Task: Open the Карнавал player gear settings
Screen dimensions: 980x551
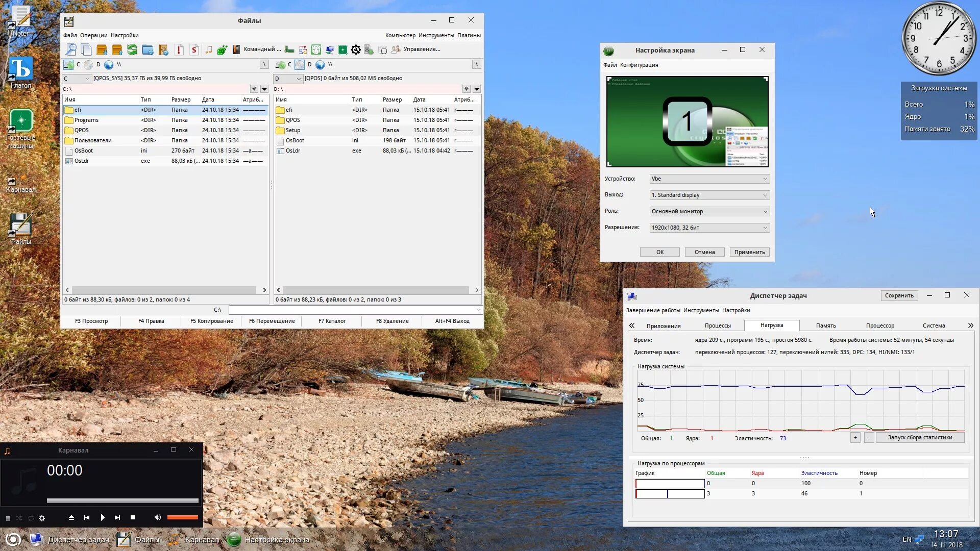Action: [x=42, y=518]
